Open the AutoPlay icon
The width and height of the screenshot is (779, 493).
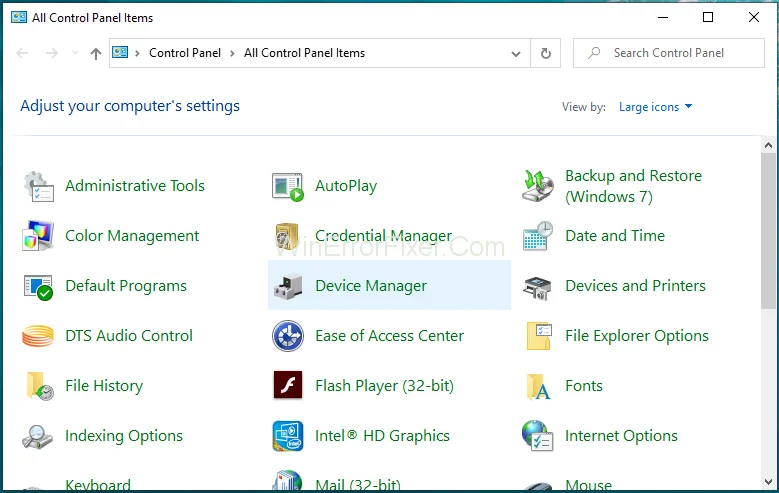coord(288,186)
